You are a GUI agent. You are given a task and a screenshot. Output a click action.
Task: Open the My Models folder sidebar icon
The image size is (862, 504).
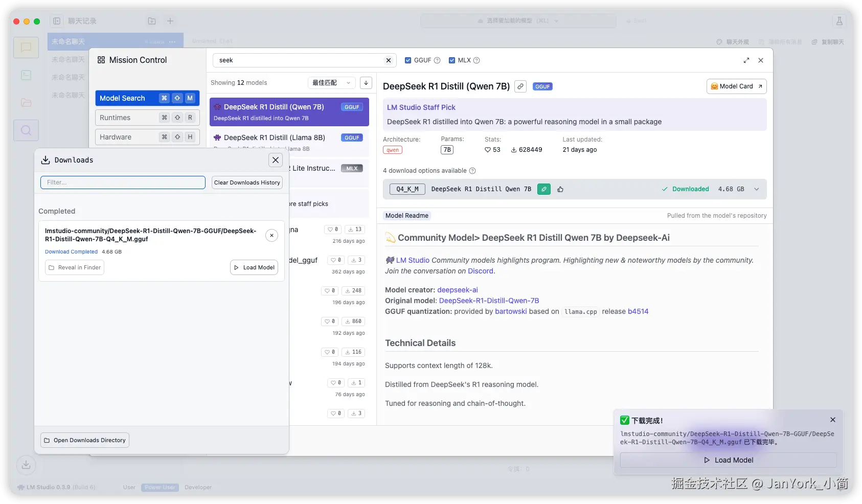pyautogui.click(x=26, y=102)
